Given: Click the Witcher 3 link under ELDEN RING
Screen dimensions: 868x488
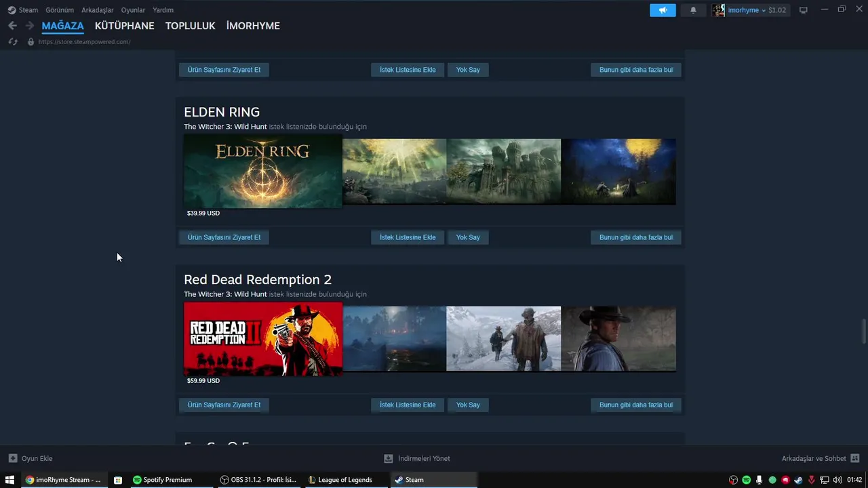Looking at the screenshot, I should pos(225,127).
